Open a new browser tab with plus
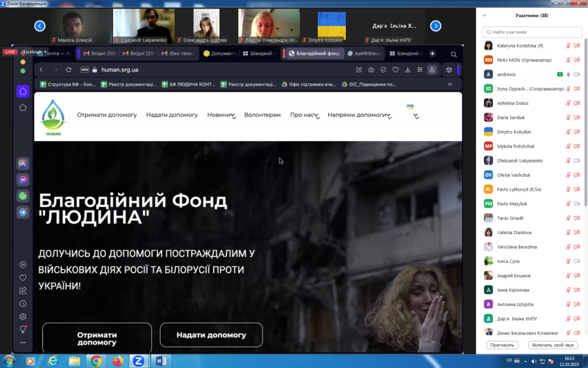Viewport: 588px width, 368px height. 432,53
